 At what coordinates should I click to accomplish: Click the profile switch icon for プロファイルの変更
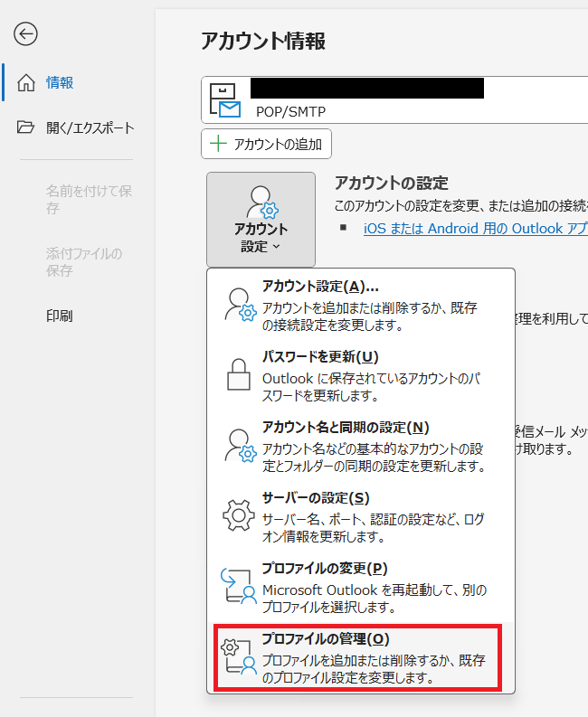[240, 586]
